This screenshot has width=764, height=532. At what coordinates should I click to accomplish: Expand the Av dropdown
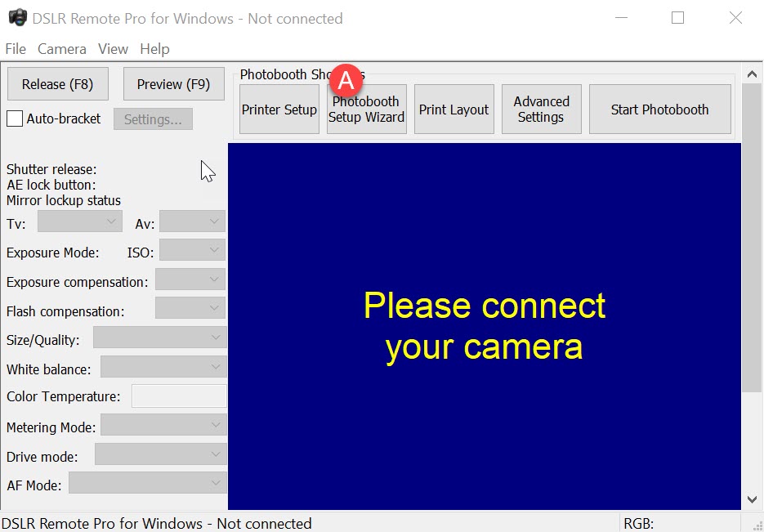(192, 221)
